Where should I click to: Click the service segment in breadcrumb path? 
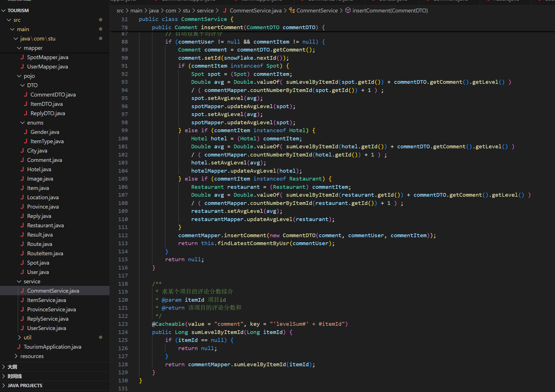pos(205,10)
